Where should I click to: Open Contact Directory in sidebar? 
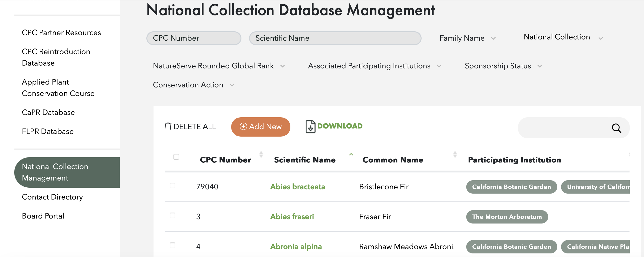coord(52,197)
